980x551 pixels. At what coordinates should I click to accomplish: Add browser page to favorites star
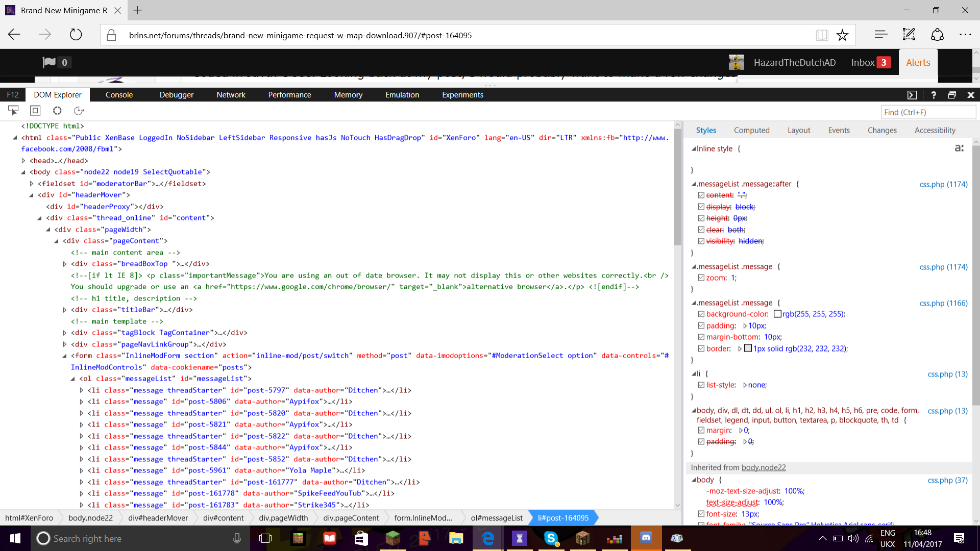coord(842,35)
